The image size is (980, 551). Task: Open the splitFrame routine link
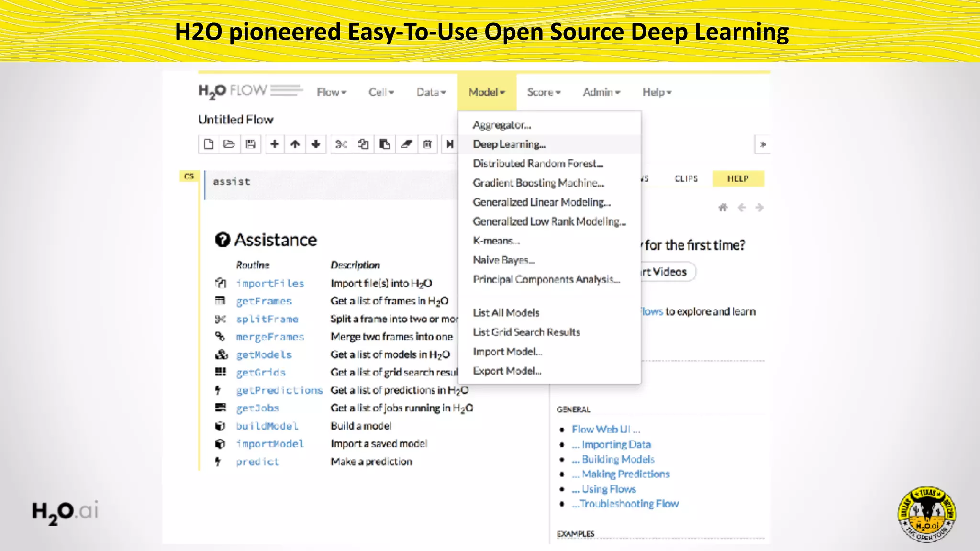coord(267,319)
